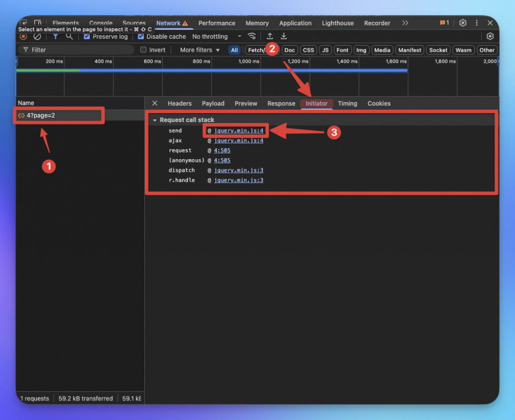The height and width of the screenshot is (420, 515).
Task: Export HAR with download arrow icon
Action: [x=284, y=36]
